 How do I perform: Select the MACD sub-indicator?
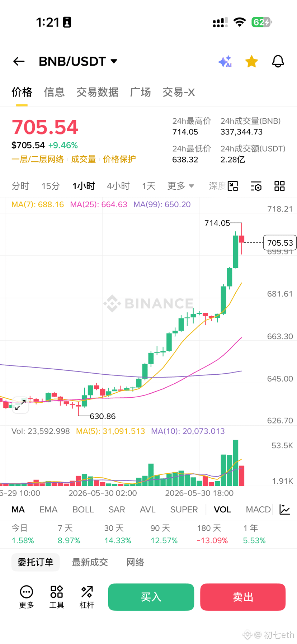point(258,510)
